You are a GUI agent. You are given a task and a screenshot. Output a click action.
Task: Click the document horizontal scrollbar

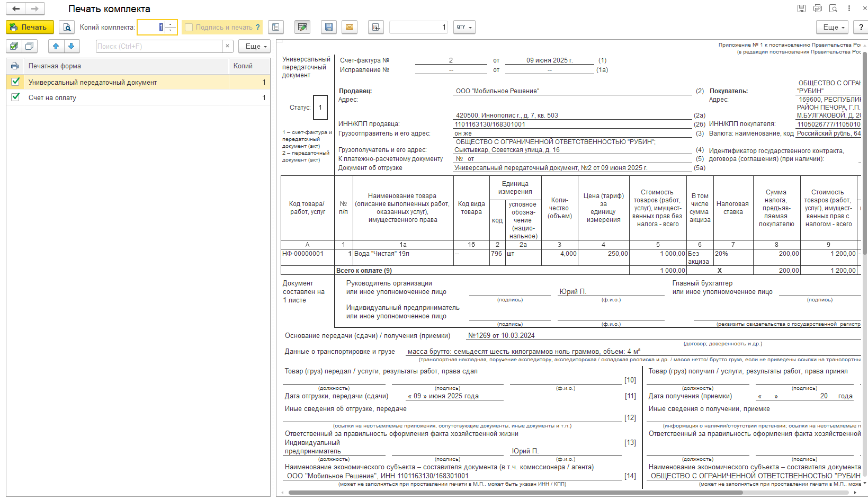[x=515, y=493]
